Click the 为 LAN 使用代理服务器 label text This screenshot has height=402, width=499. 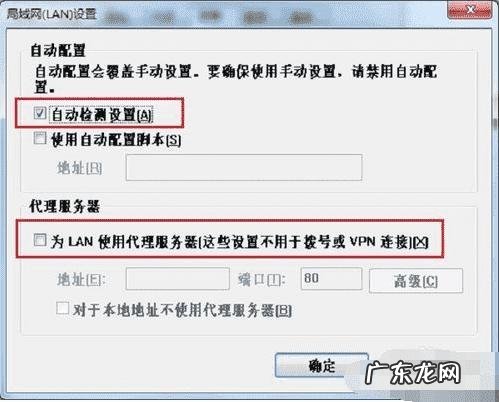239,241
